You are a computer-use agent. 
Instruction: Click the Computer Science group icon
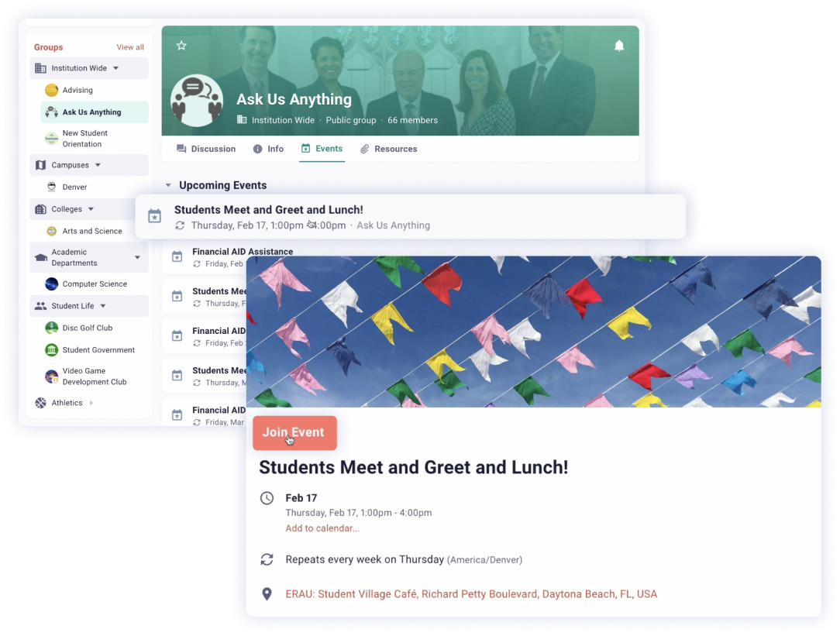[x=51, y=284]
